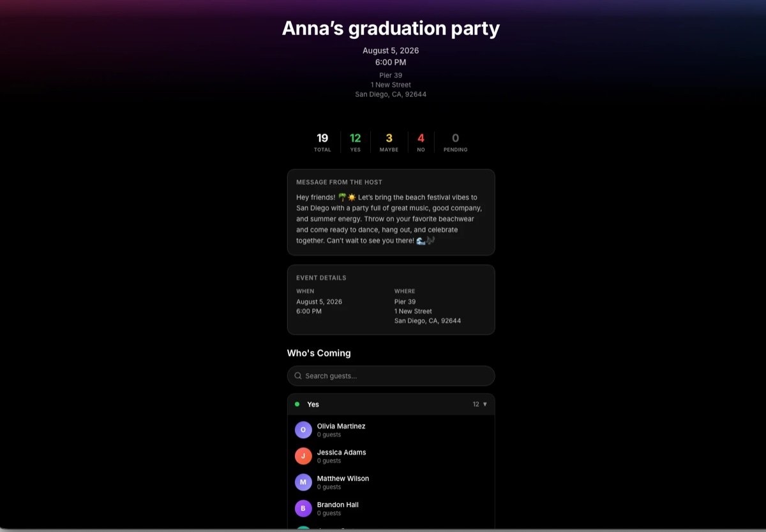Select Matthew Wilson's M avatar

tap(303, 482)
